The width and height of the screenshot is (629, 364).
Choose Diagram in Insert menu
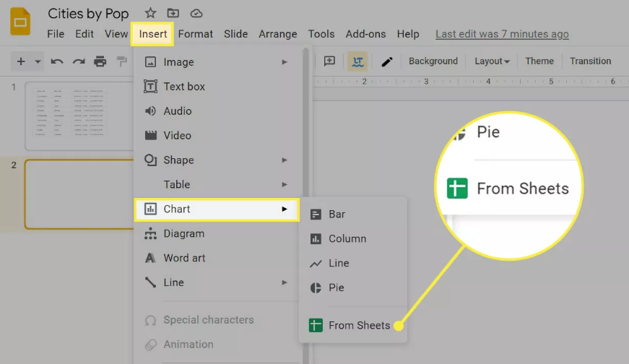click(x=217, y=233)
